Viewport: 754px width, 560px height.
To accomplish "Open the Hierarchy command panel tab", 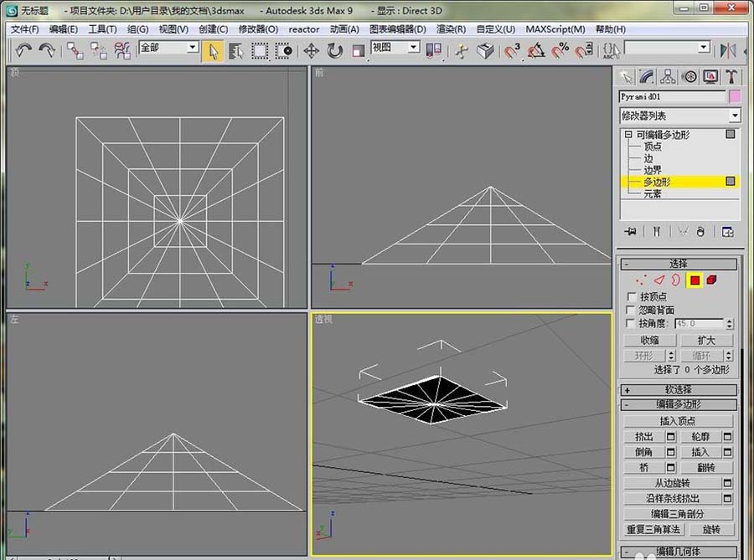I will tap(668, 76).
